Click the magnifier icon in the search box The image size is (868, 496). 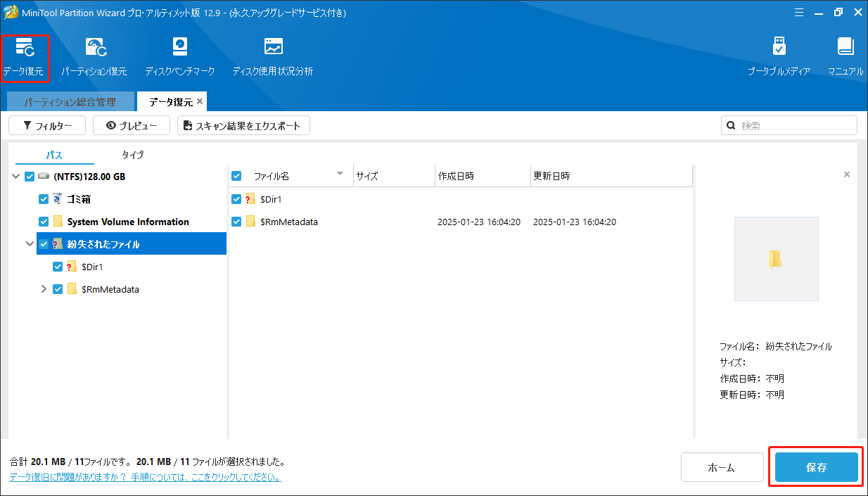[x=732, y=126]
